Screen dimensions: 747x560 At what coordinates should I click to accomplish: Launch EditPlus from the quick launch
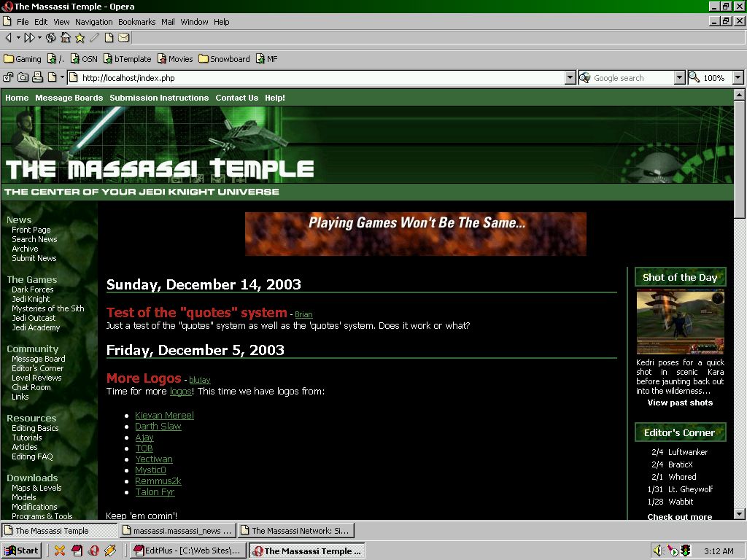(77, 551)
